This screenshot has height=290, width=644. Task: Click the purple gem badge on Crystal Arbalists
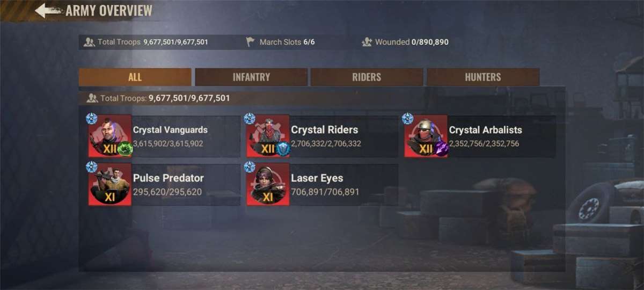pyautogui.click(x=442, y=149)
